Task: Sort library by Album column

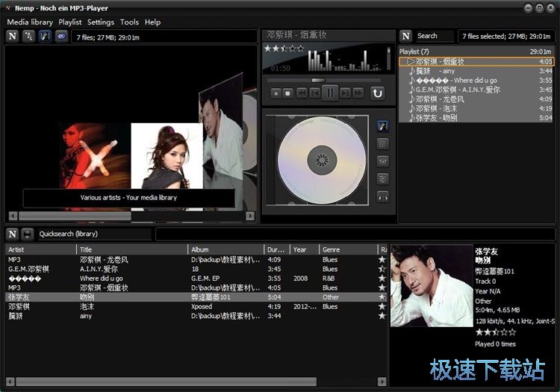Action: [225, 249]
